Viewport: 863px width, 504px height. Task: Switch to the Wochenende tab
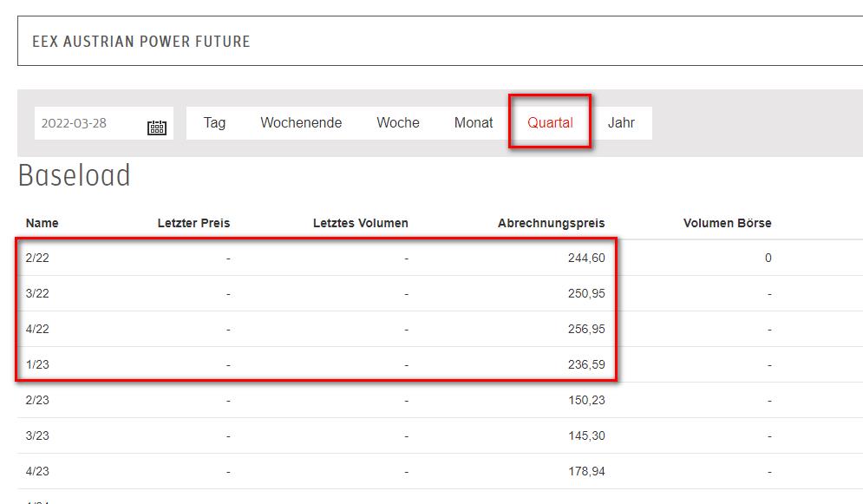point(301,122)
